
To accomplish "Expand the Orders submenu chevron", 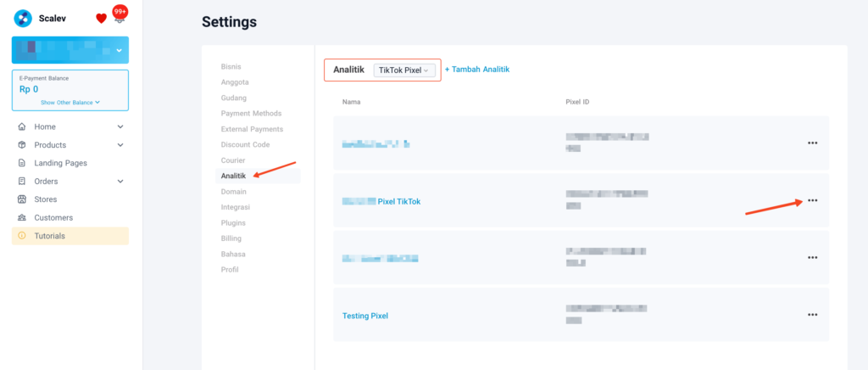I will (120, 181).
